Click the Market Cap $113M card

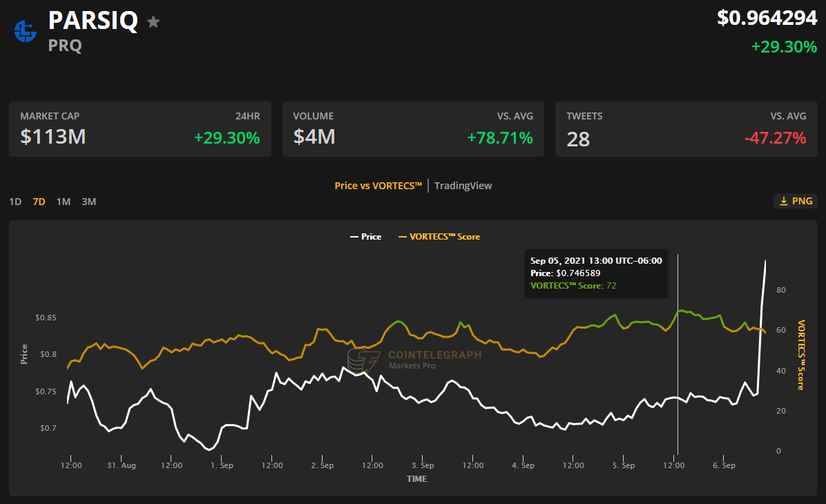(x=140, y=129)
